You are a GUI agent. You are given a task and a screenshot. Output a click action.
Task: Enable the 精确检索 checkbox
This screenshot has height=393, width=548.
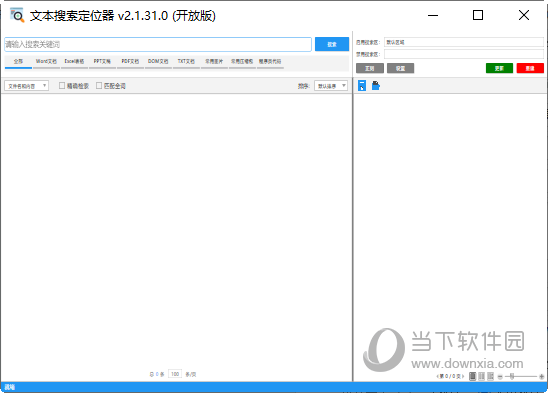[x=62, y=86]
